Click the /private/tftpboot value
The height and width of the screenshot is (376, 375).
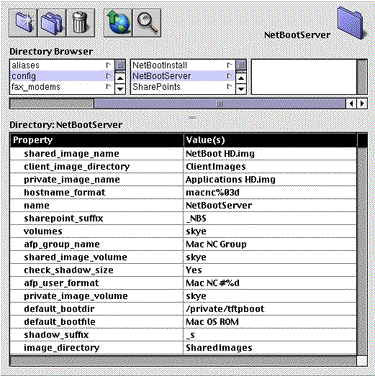pyautogui.click(x=225, y=309)
